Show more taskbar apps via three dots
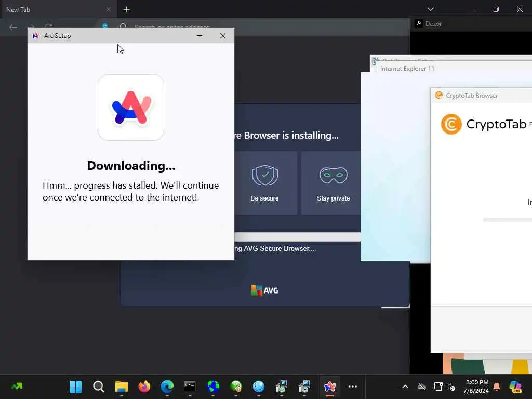 [x=353, y=387]
